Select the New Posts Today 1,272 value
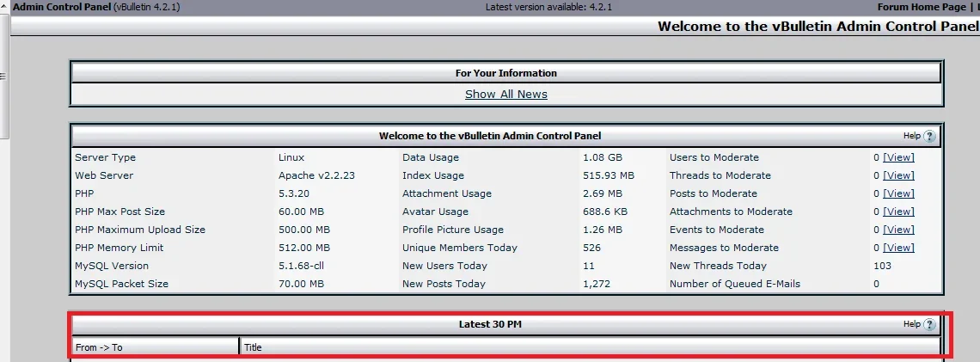Screen dimensions: 980x362 (x=597, y=284)
